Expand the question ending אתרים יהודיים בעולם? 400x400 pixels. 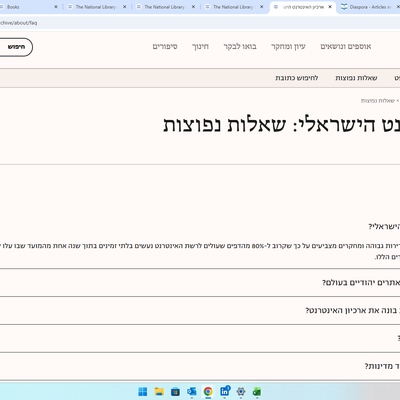pyautogui.click(x=200, y=282)
